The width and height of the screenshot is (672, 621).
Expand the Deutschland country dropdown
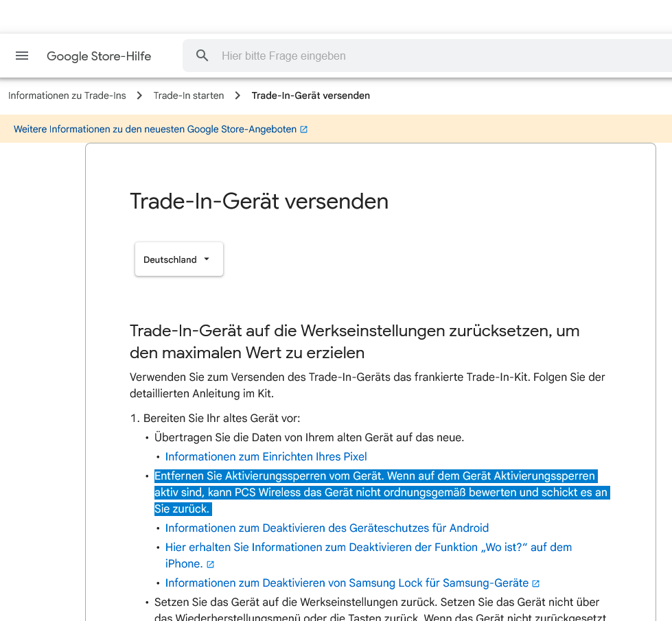(x=178, y=259)
